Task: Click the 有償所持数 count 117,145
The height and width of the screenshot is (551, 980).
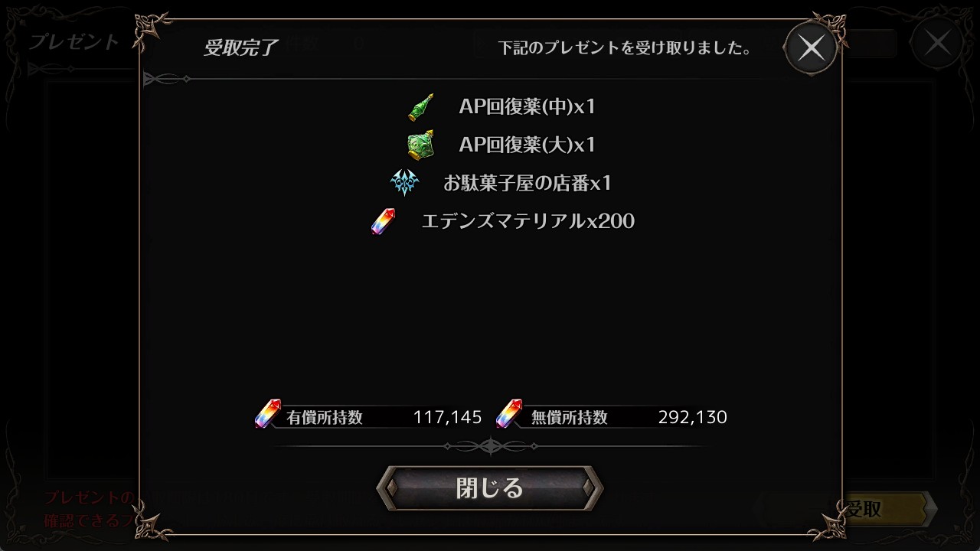Action: click(x=447, y=417)
